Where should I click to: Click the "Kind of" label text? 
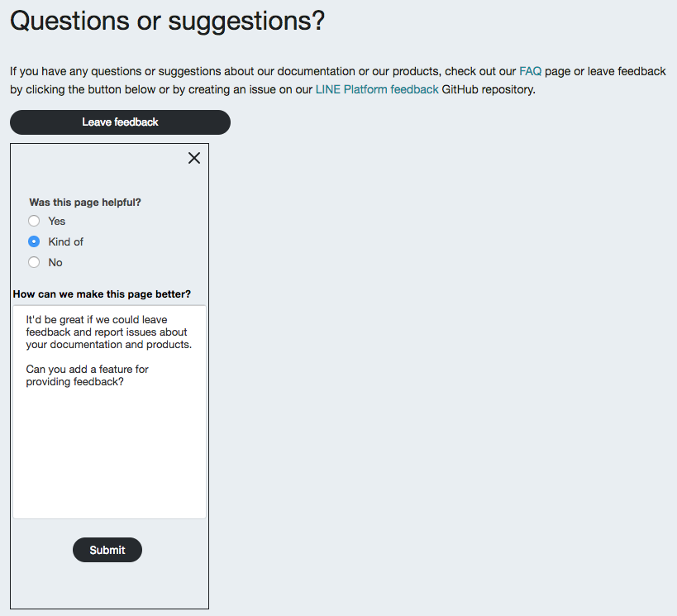(64, 241)
